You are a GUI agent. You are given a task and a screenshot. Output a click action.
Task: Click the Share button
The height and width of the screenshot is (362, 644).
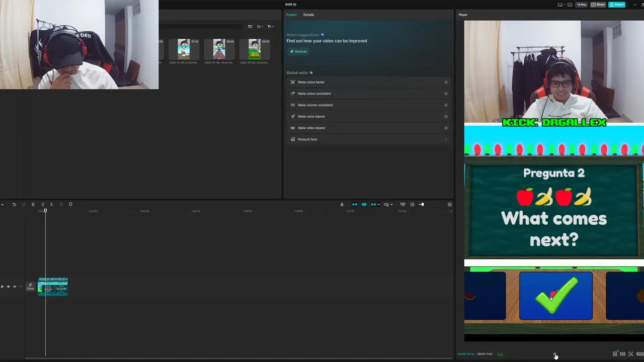(598, 5)
